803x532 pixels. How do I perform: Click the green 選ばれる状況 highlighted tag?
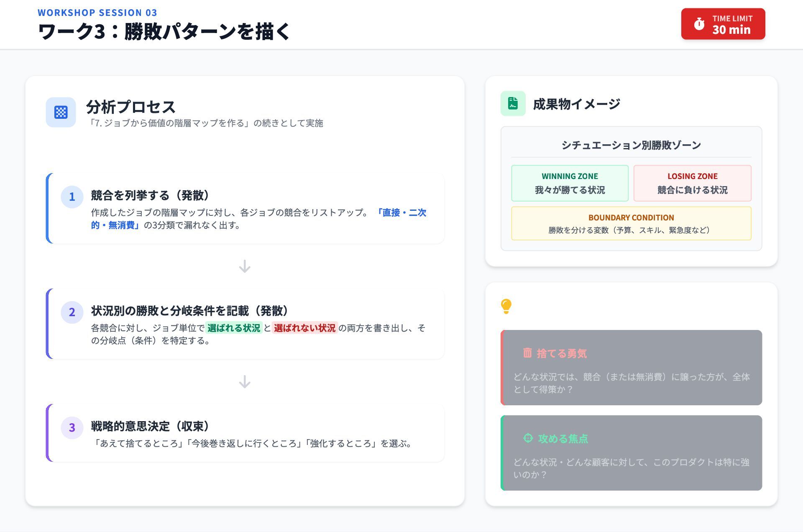[x=234, y=328]
